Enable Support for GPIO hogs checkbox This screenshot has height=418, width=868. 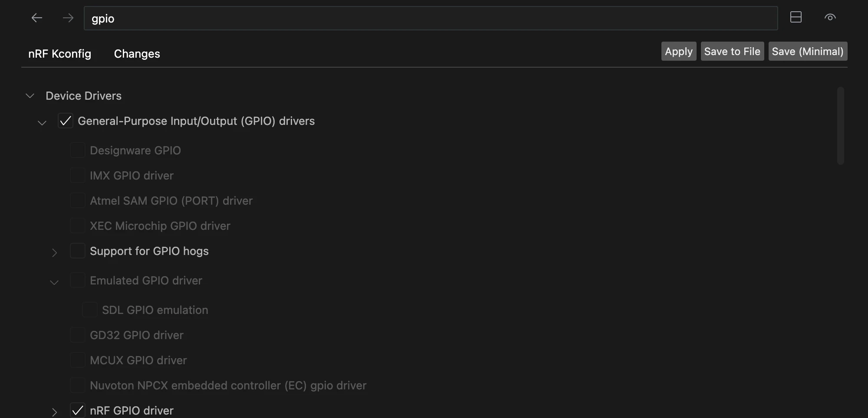(78, 251)
